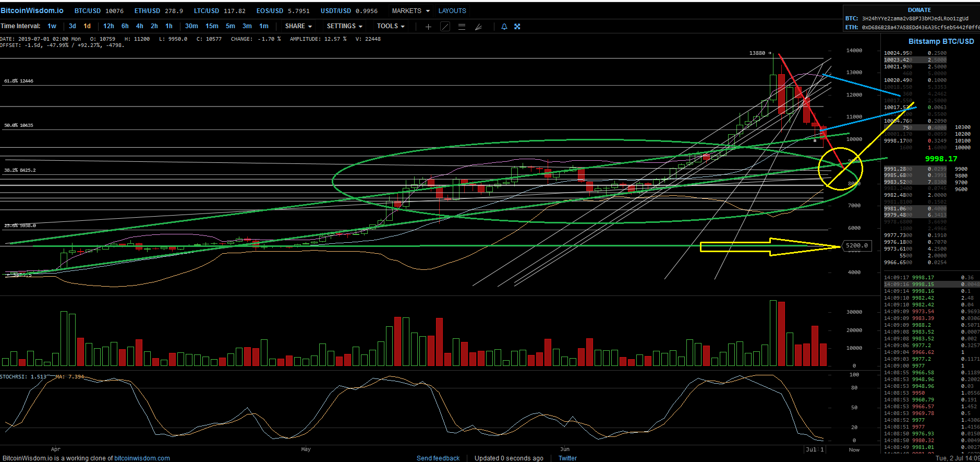Click the 9600 depth price level

[x=961, y=189]
